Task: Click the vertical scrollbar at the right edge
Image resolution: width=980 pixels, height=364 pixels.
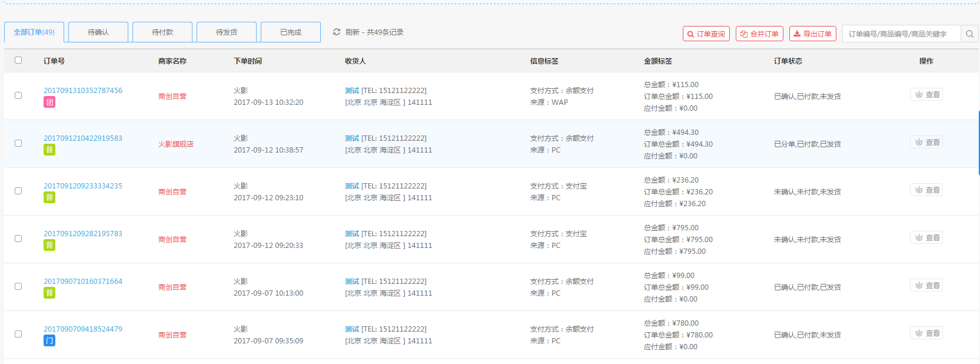Action: pos(979,143)
